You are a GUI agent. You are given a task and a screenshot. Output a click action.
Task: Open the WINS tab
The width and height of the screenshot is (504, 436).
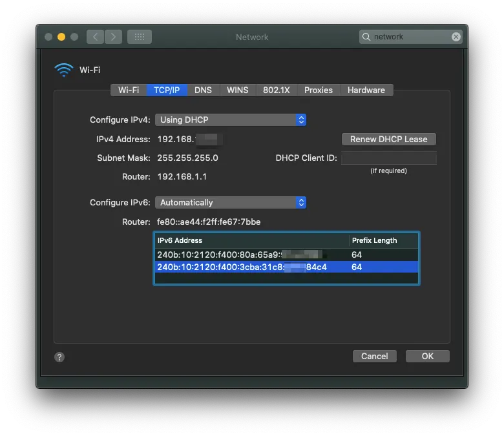click(237, 90)
